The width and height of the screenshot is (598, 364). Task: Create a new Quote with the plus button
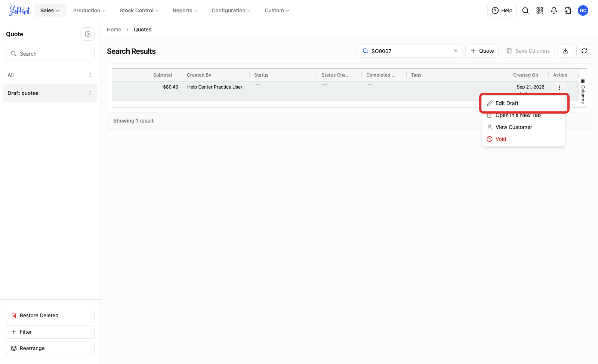[482, 51]
